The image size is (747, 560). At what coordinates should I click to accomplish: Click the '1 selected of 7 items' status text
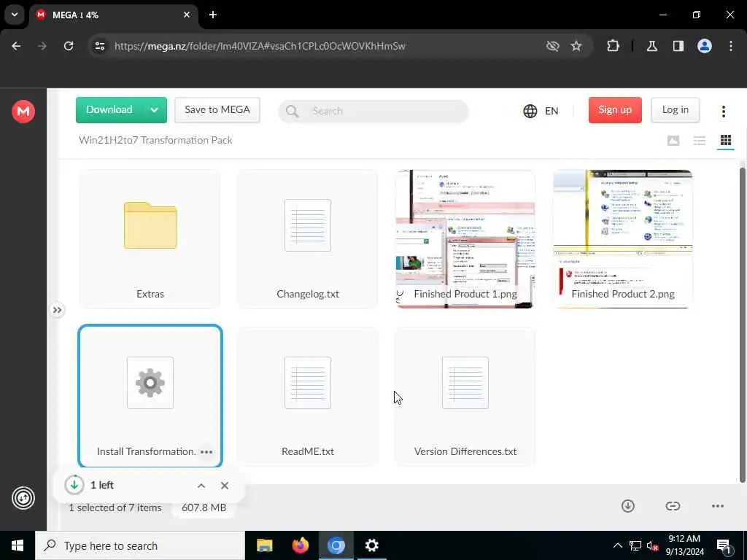[x=115, y=507]
